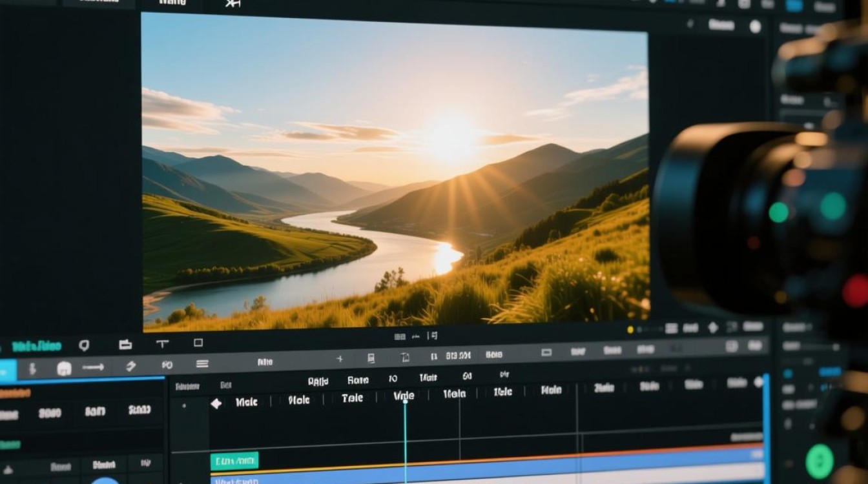Click the long right arrow icon in the toolbar
Viewport: 868px width, 484px height.
[94, 367]
